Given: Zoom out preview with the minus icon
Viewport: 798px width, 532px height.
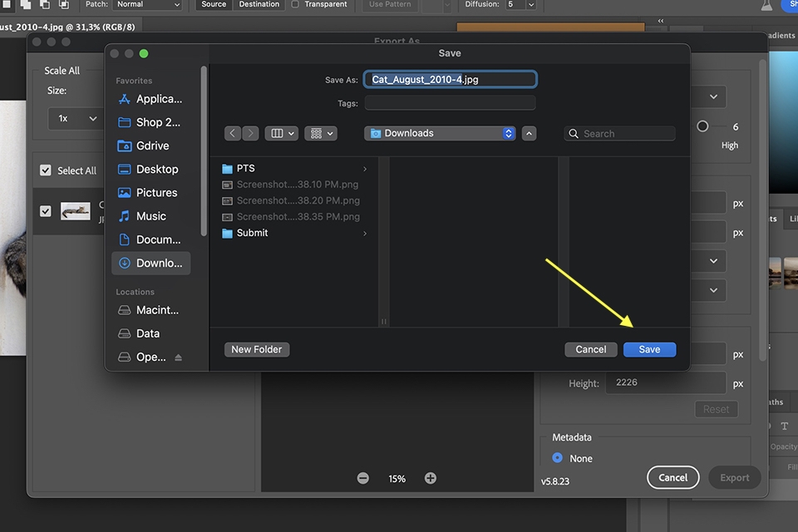Looking at the screenshot, I should 363,478.
